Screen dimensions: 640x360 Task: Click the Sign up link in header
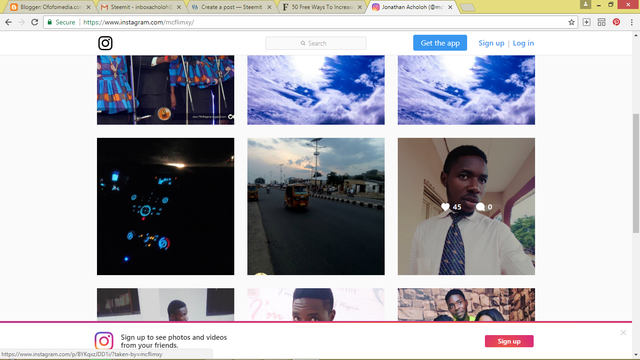coord(491,43)
